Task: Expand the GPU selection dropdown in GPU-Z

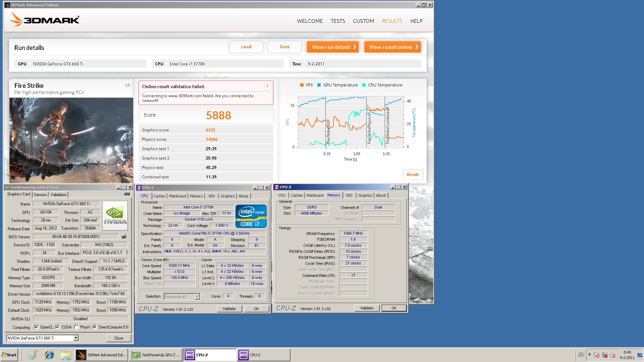Action: click(76, 338)
